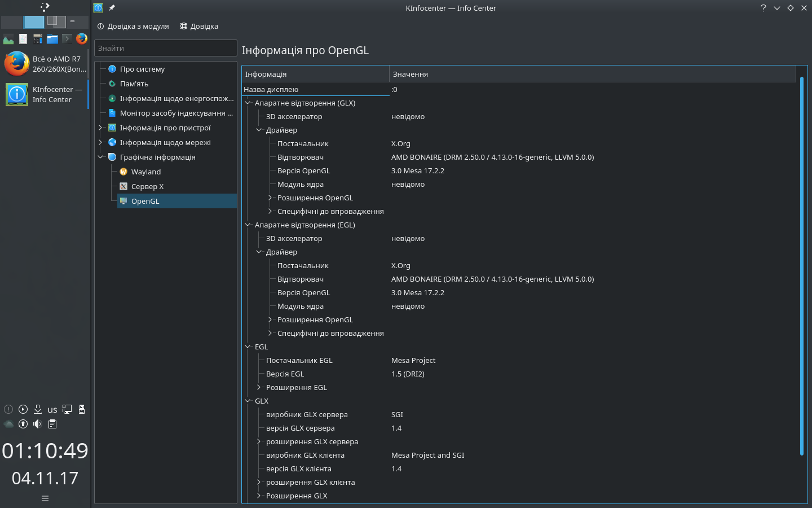Open the file manager folder icon
Image resolution: width=812 pixels, height=508 pixels.
(52, 39)
